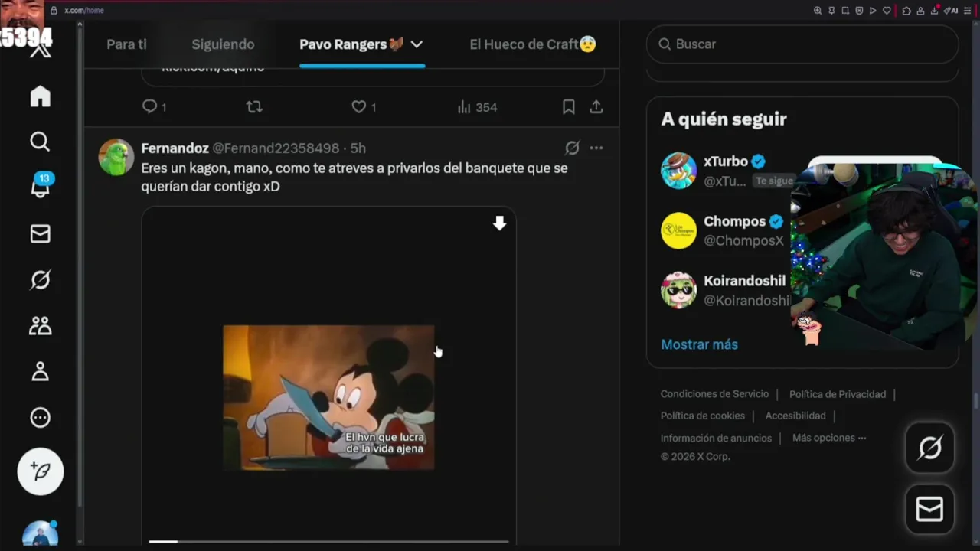Screen dimensions: 980x551
Task: Expand Más opciones footer menu
Action: click(x=829, y=438)
